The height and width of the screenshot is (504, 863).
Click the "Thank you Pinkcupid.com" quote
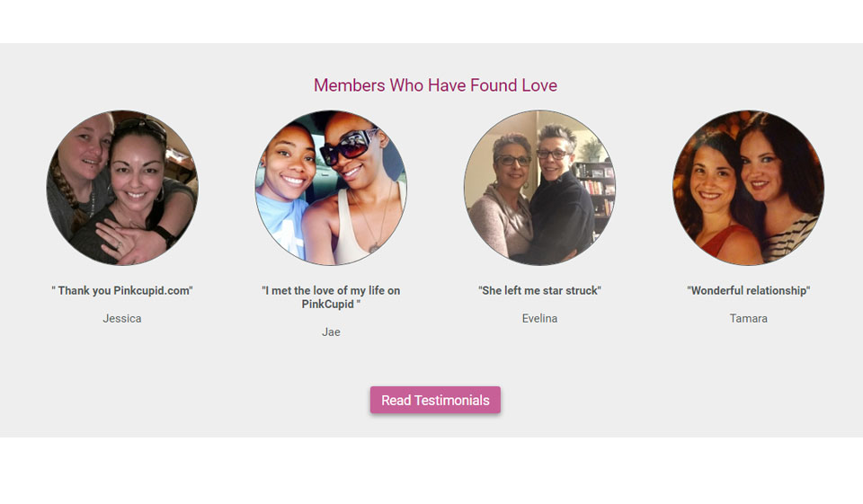122,291
